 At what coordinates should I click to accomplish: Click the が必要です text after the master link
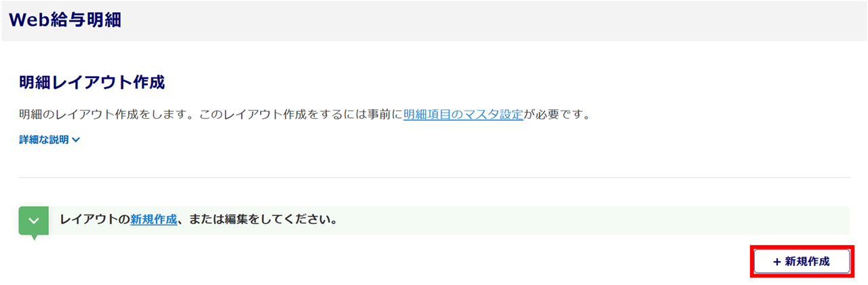pyautogui.click(x=557, y=114)
